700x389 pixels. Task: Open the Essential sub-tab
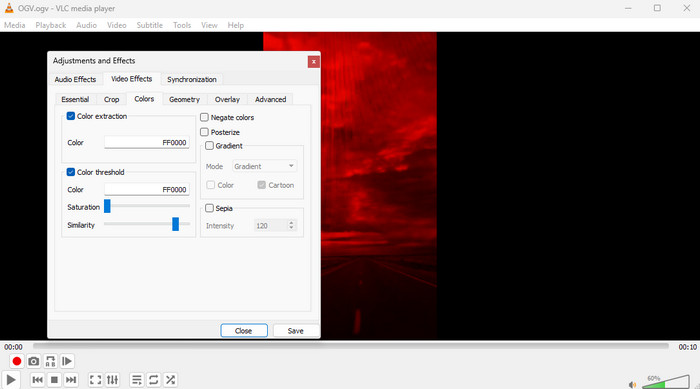[x=75, y=99]
